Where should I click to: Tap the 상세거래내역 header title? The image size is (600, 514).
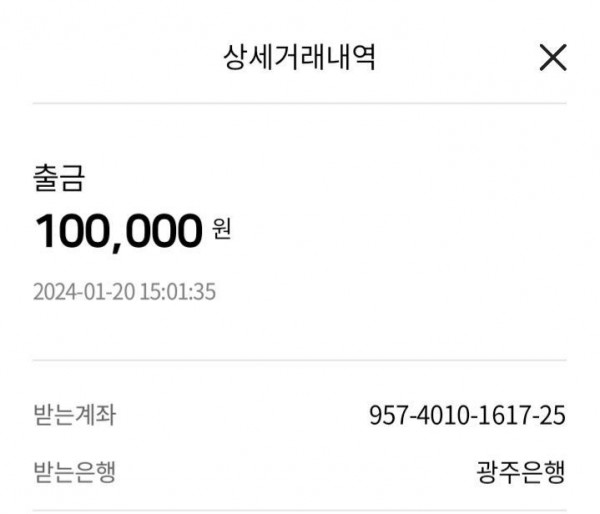pyautogui.click(x=299, y=58)
